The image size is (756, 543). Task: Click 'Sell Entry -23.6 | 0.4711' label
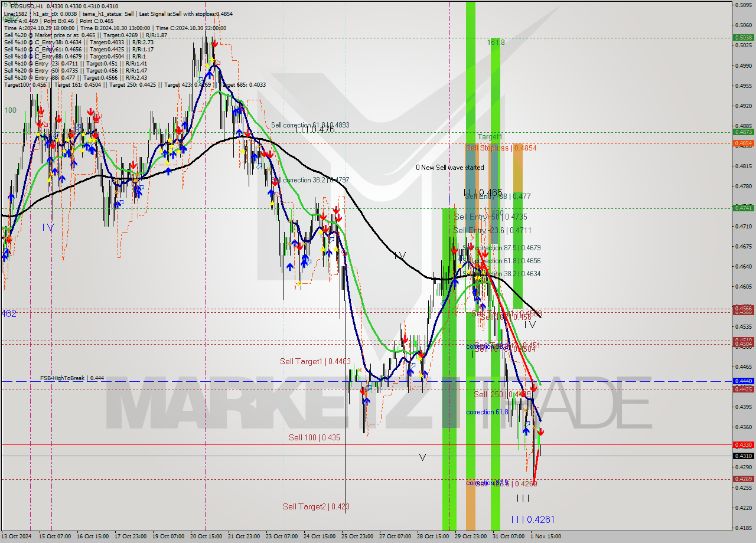point(492,231)
